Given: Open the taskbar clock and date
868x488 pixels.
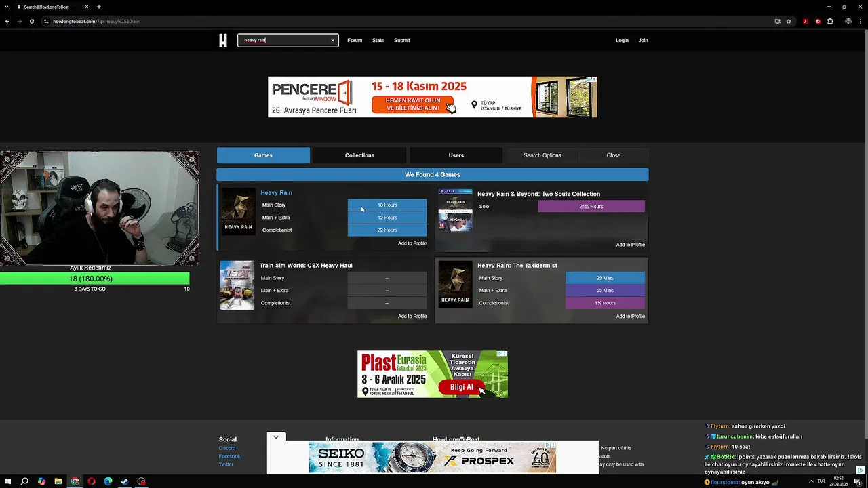Looking at the screenshot, I should (840, 481).
